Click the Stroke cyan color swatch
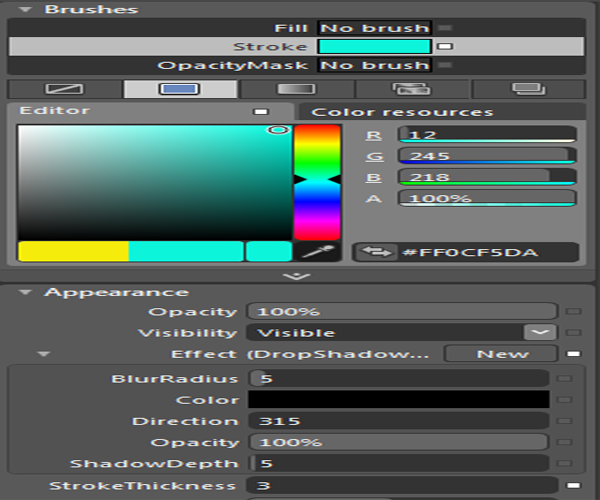 pyautogui.click(x=374, y=46)
